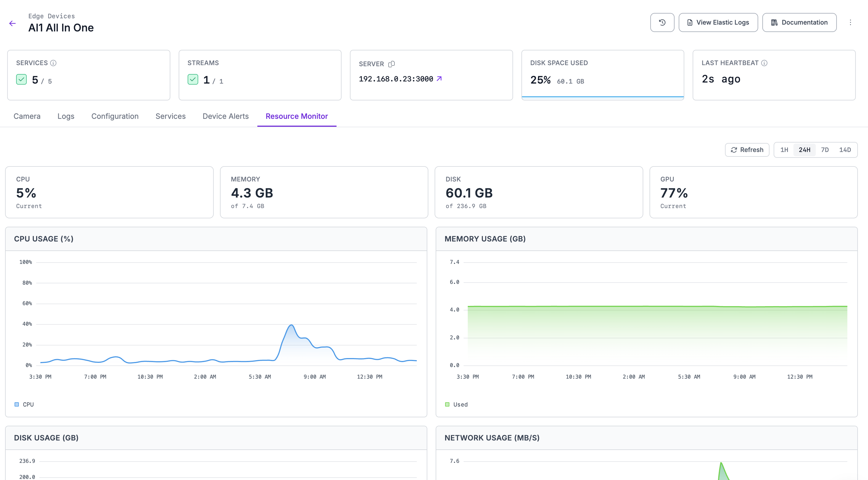868x480 pixels.
Task: Click the GPU 77% card
Action: [x=753, y=192]
